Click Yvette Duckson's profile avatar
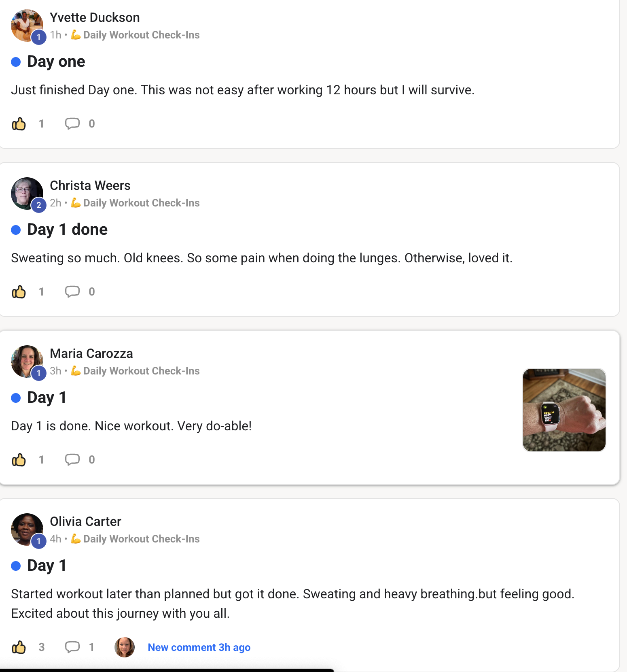Viewport: 627px width, 672px height. (x=27, y=26)
